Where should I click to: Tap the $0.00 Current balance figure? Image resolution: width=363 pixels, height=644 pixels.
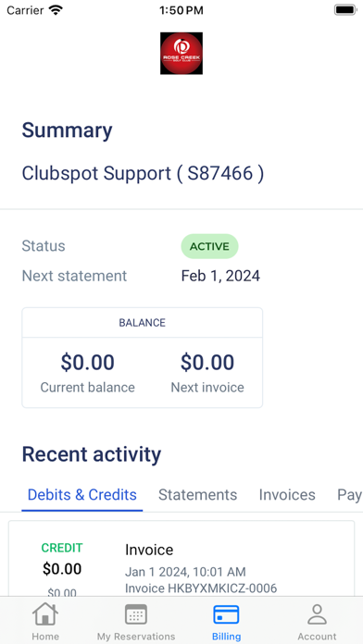88,363
